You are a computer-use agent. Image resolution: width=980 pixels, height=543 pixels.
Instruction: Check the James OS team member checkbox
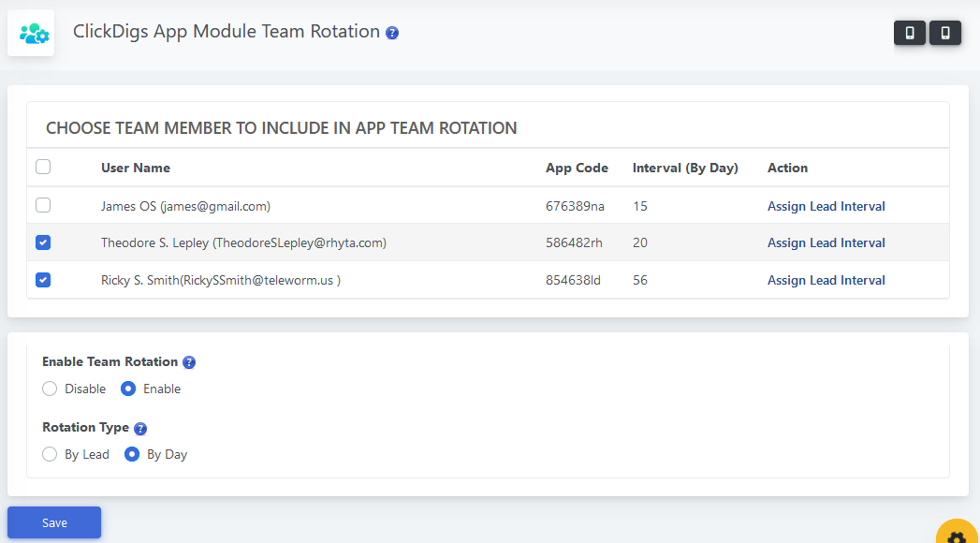(43, 205)
